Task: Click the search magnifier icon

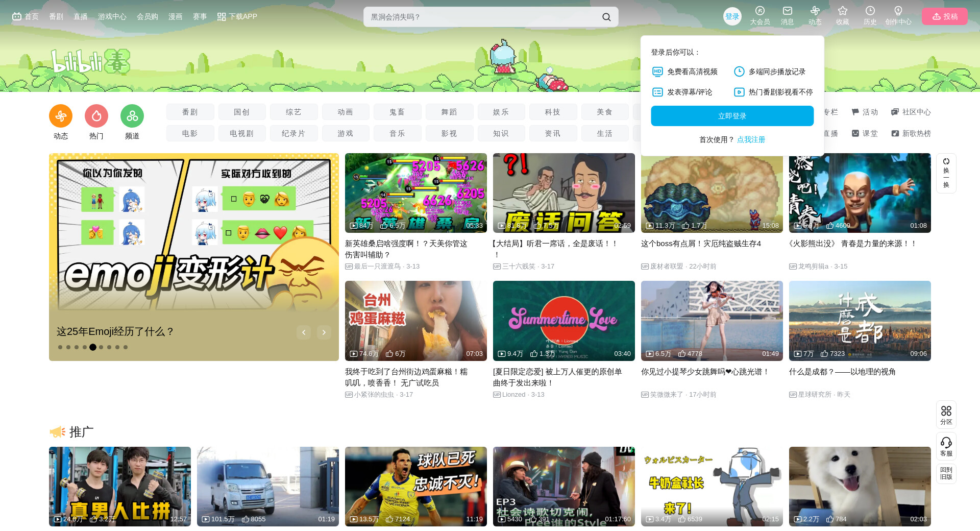Action: pyautogui.click(x=606, y=17)
